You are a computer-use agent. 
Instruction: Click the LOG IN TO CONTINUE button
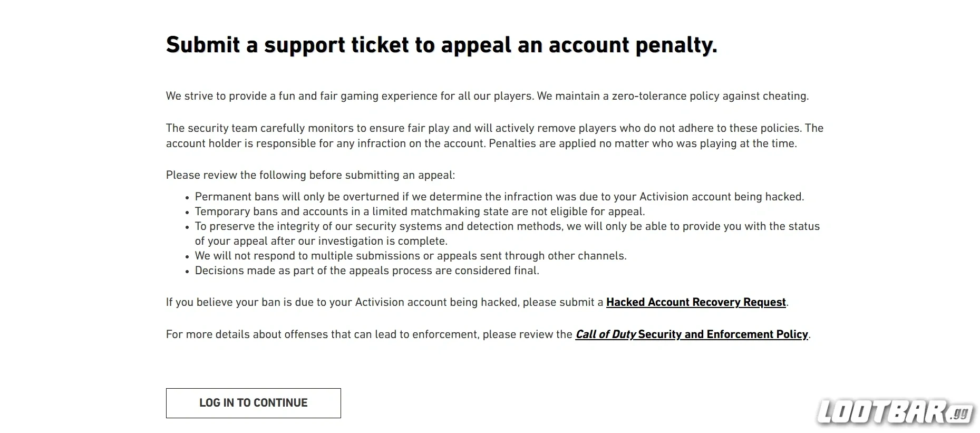253,402
